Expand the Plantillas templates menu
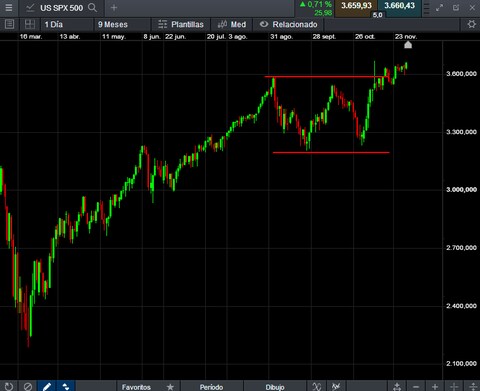This screenshot has width=480, height=391. tap(181, 24)
